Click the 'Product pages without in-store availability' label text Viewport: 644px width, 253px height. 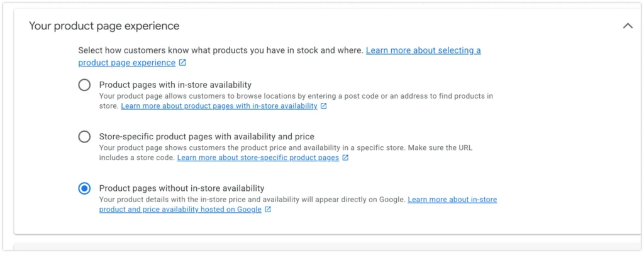(181, 188)
